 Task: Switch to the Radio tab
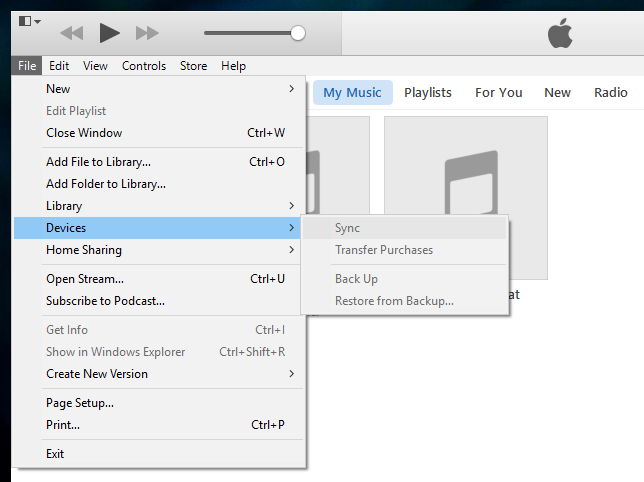pyautogui.click(x=611, y=92)
